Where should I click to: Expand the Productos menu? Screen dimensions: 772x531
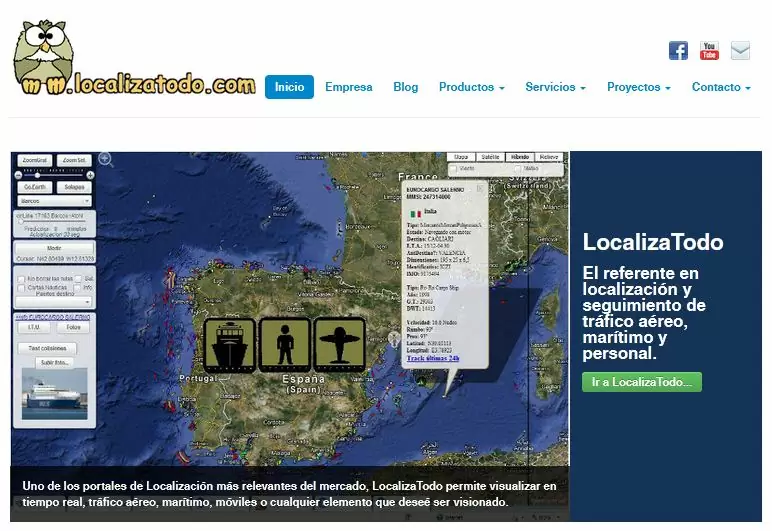[472, 87]
